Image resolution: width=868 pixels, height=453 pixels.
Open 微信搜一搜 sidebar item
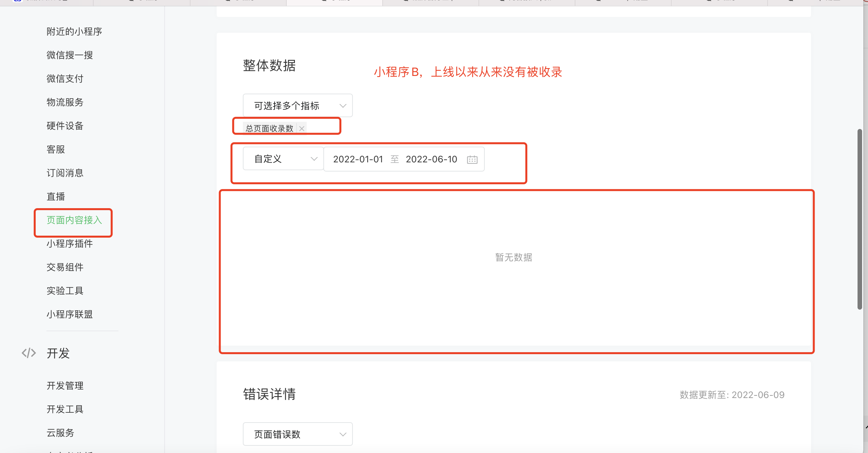coord(69,55)
